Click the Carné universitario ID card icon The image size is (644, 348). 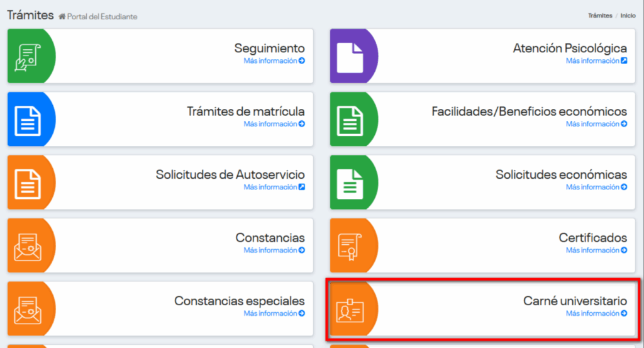click(x=350, y=308)
